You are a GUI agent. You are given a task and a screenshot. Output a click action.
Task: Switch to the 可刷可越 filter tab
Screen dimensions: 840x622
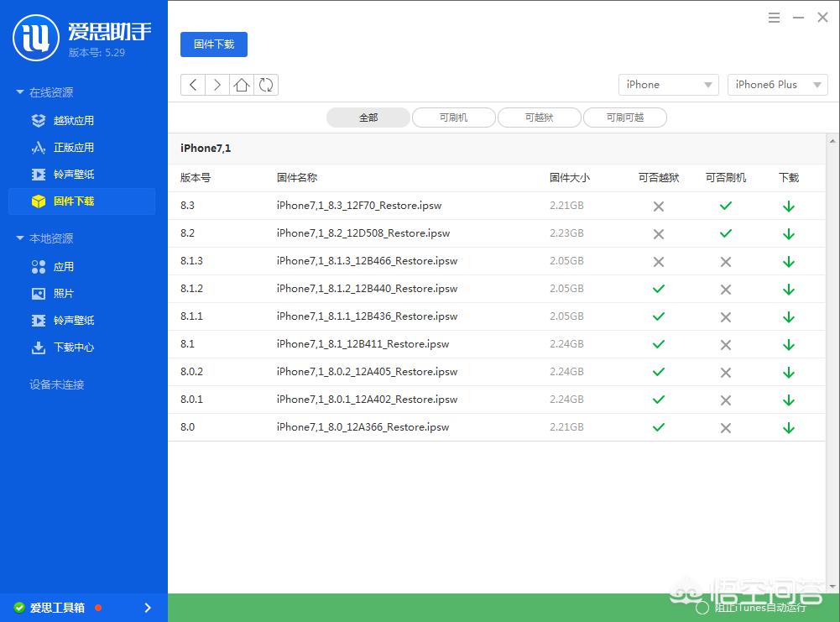pos(625,118)
